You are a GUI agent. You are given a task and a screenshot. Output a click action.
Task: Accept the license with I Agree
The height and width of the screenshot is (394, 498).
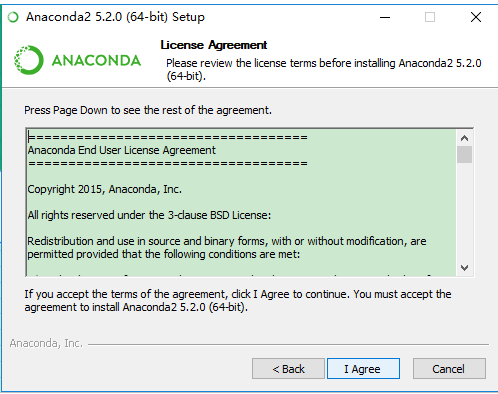363,369
